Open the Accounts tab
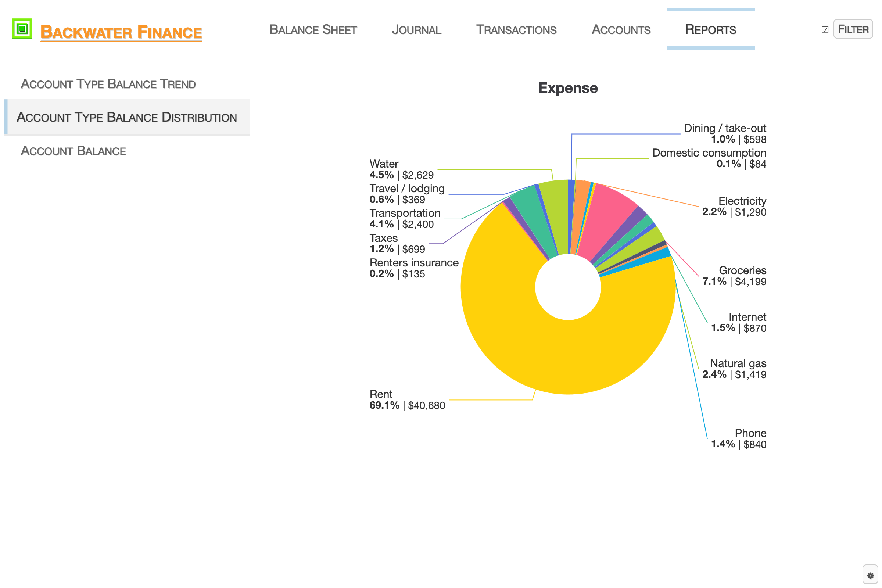 [621, 30]
